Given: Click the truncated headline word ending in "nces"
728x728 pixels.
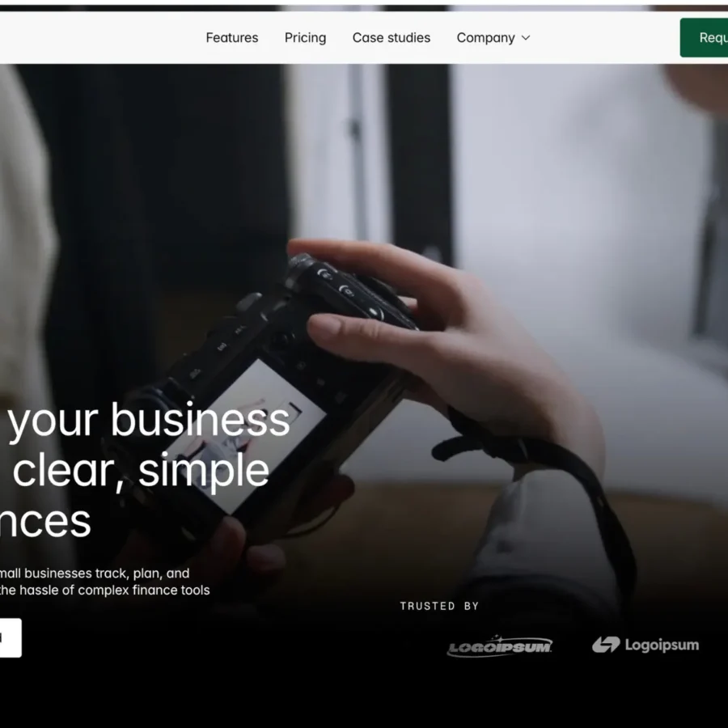Looking at the screenshot, I should point(45,522).
